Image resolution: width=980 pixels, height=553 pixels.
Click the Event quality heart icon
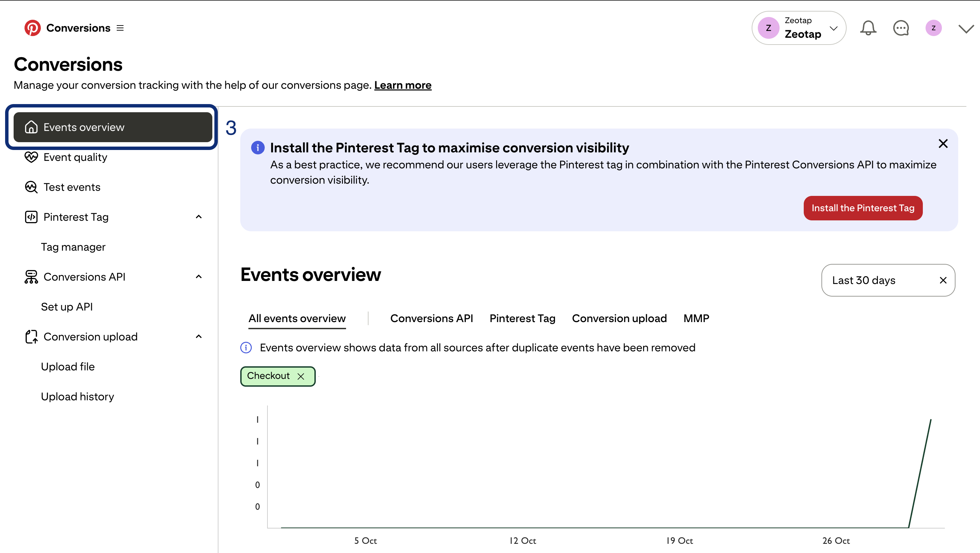[31, 157]
